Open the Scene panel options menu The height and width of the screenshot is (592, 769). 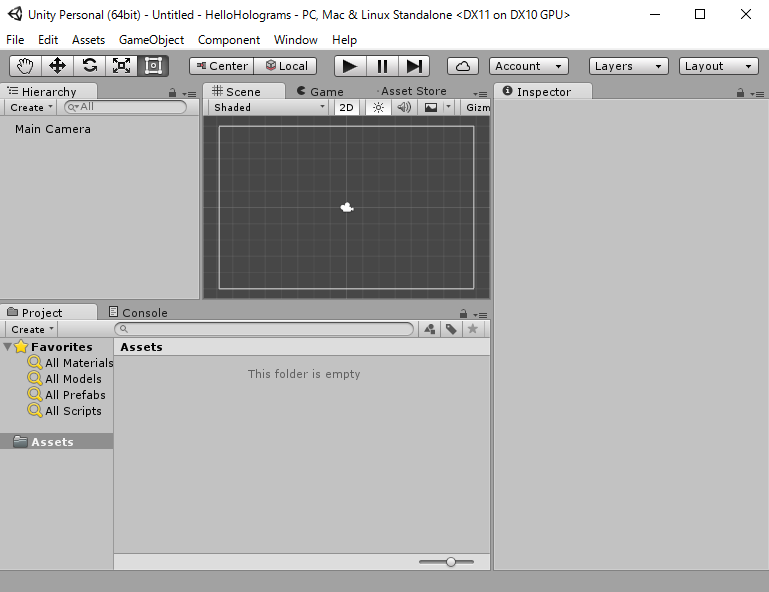pyautogui.click(x=480, y=93)
